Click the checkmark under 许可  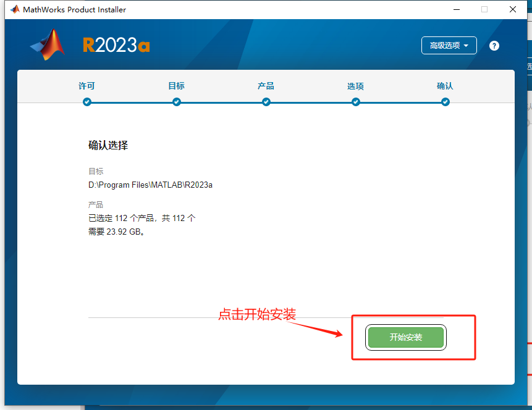coord(87,102)
